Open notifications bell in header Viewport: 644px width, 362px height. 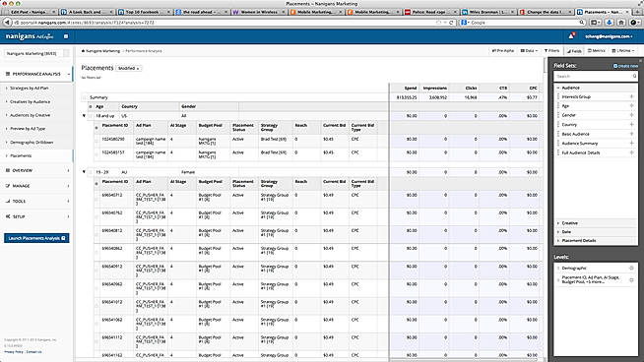(571, 36)
